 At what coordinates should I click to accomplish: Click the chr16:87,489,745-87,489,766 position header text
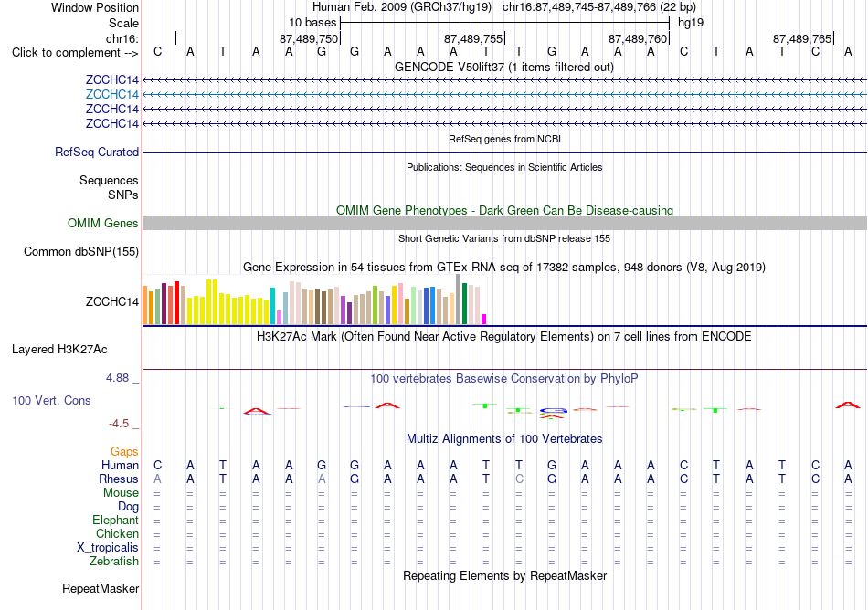(x=599, y=7)
